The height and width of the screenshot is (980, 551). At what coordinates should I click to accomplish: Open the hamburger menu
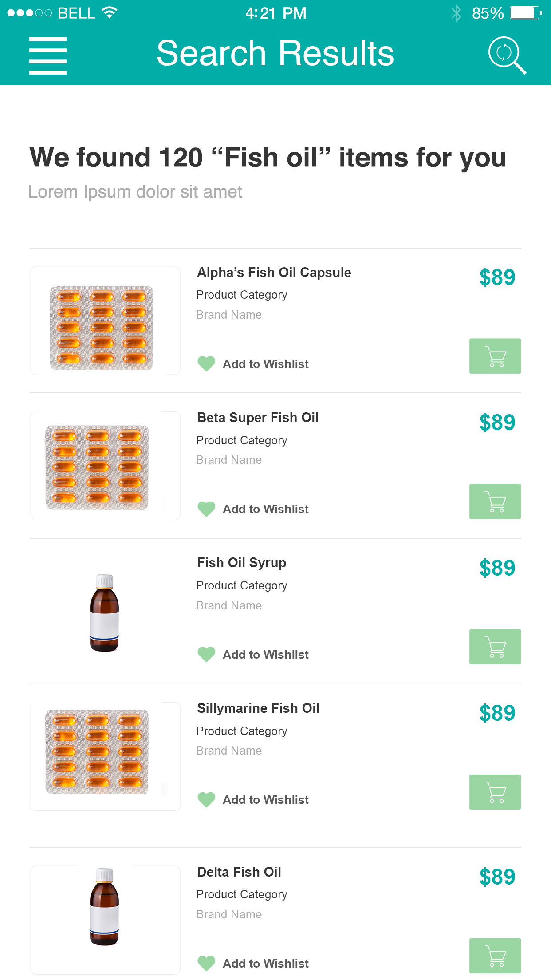[x=48, y=55]
